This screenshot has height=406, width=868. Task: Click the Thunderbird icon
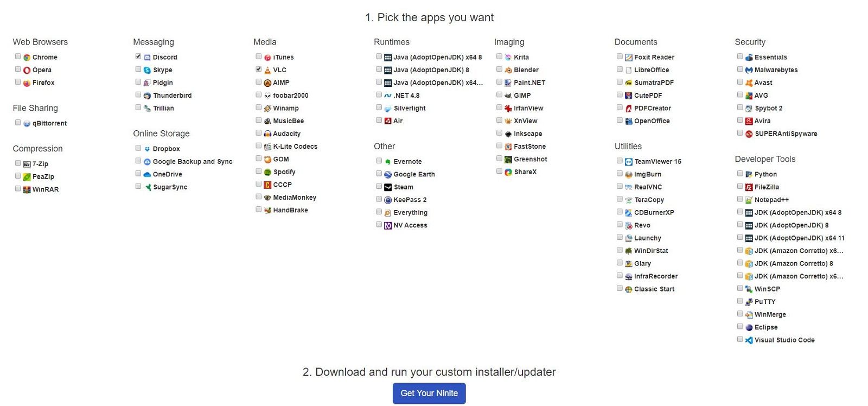pos(147,96)
